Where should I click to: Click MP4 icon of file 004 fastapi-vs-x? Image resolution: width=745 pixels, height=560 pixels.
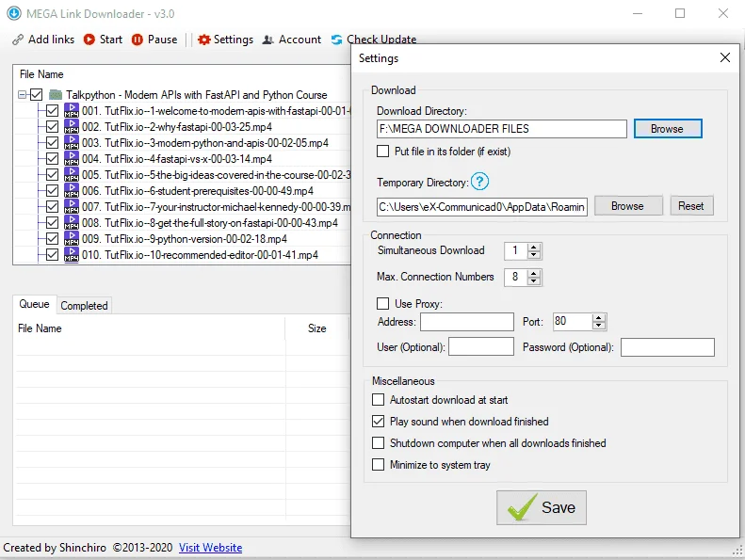coord(72,159)
